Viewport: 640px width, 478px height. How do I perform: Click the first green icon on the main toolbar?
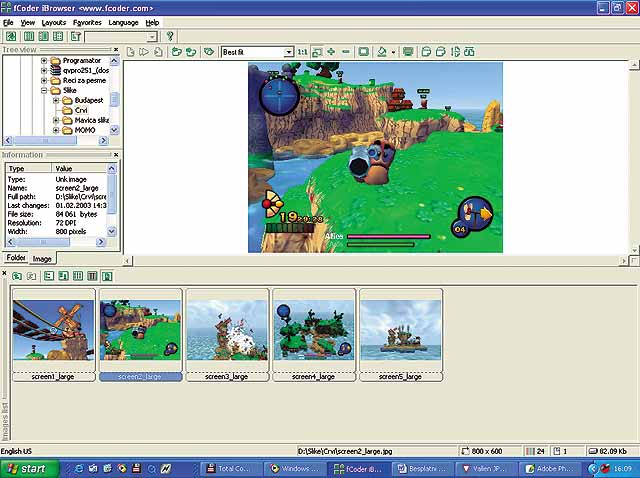[11, 36]
